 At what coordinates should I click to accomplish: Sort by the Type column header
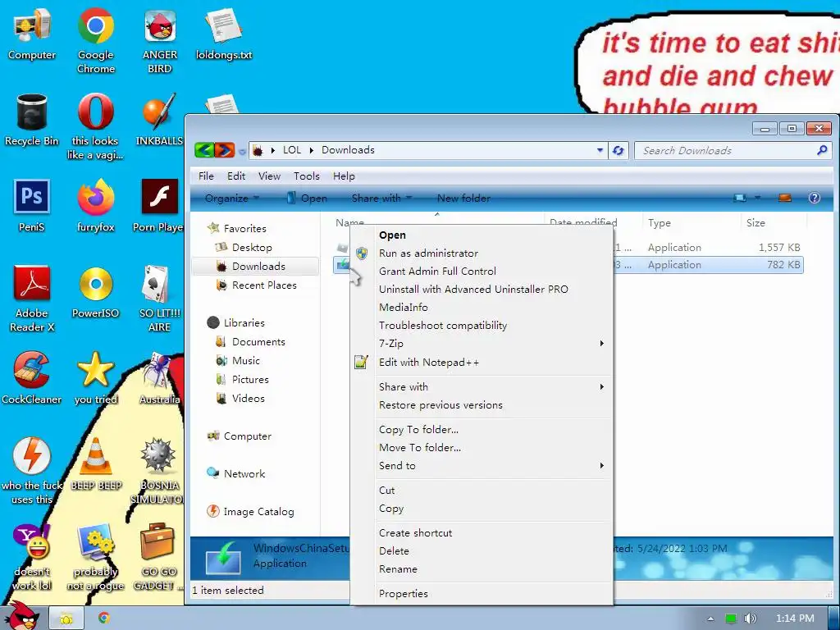[659, 223]
